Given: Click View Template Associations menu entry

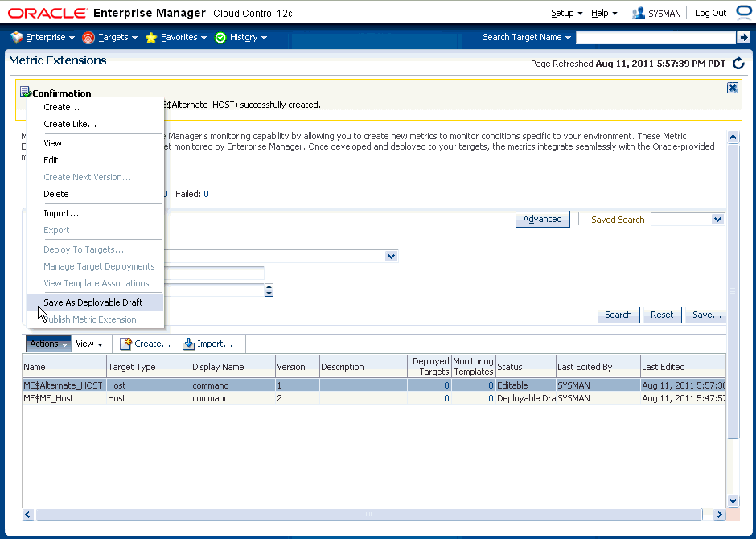Looking at the screenshot, I should 96,283.
